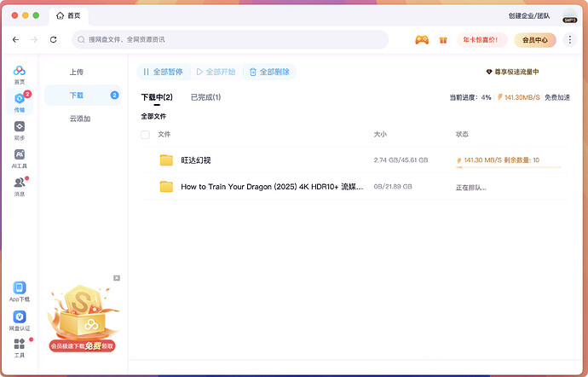Select 下载 in the transfer menu
This screenshot has width=588, height=377.
pyautogui.click(x=84, y=96)
